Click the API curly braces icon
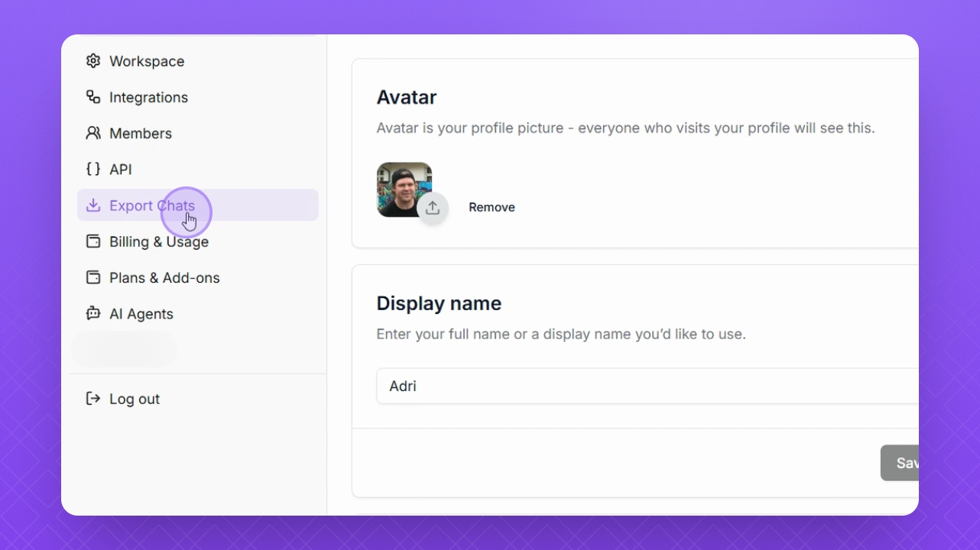Image resolution: width=980 pixels, height=550 pixels. [x=93, y=169]
